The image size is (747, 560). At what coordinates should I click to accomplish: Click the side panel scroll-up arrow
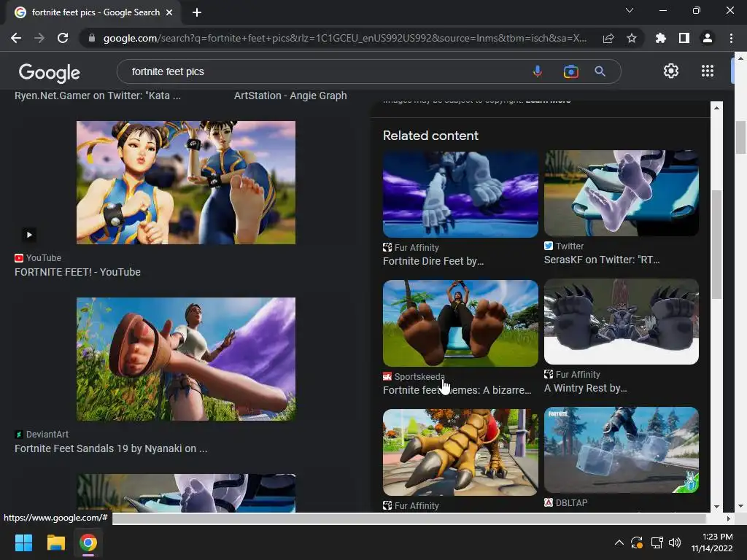click(716, 108)
